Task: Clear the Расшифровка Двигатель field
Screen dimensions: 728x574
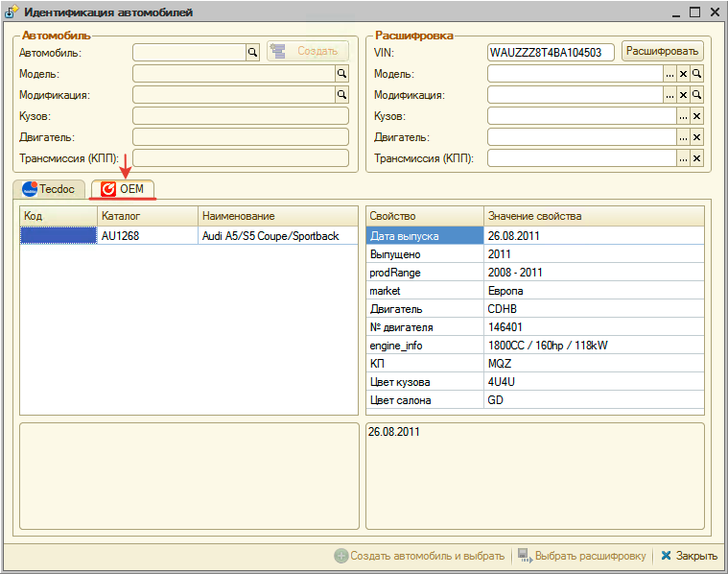Action: tap(697, 137)
